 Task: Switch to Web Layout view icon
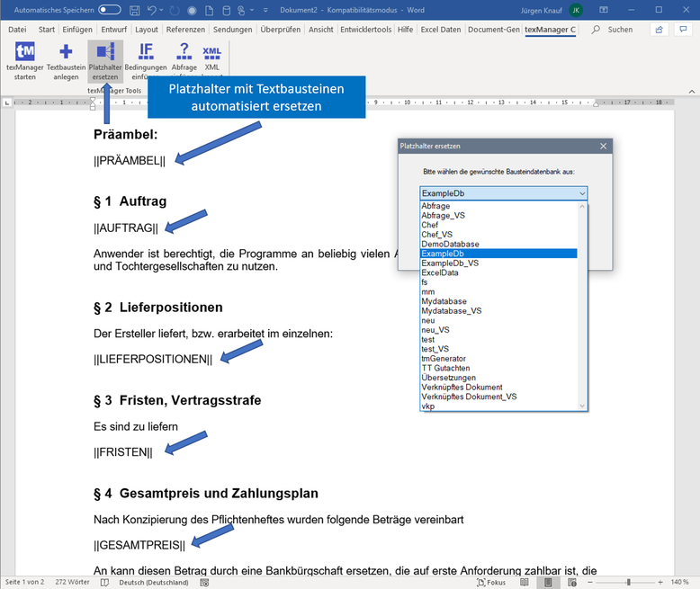click(x=572, y=583)
